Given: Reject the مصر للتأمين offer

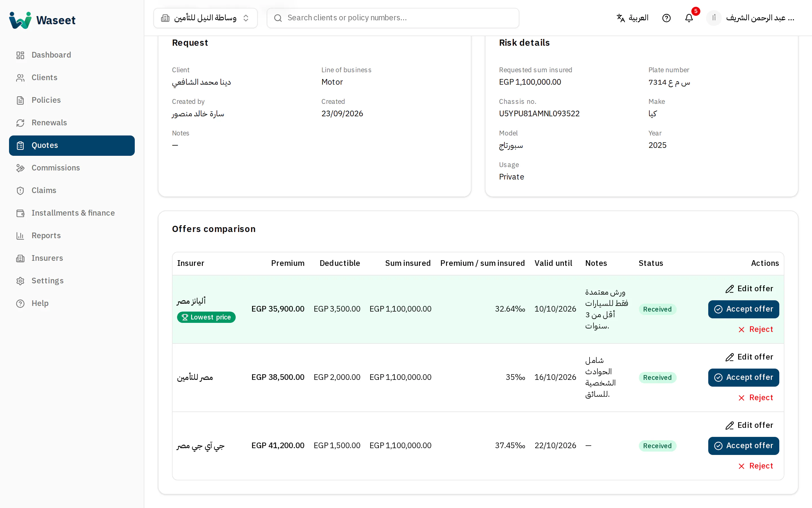Looking at the screenshot, I should coord(756,398).
